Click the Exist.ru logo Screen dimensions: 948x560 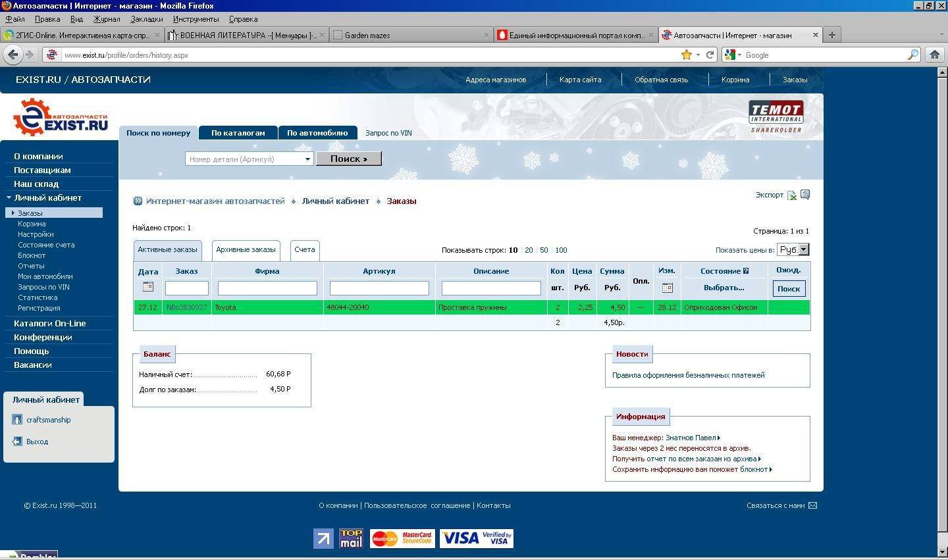tap(61, 117)
